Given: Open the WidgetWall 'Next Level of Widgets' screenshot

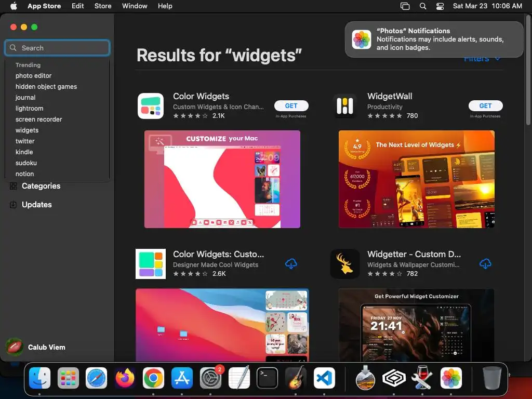Looking at the screenshot, I should click(417, 179).
